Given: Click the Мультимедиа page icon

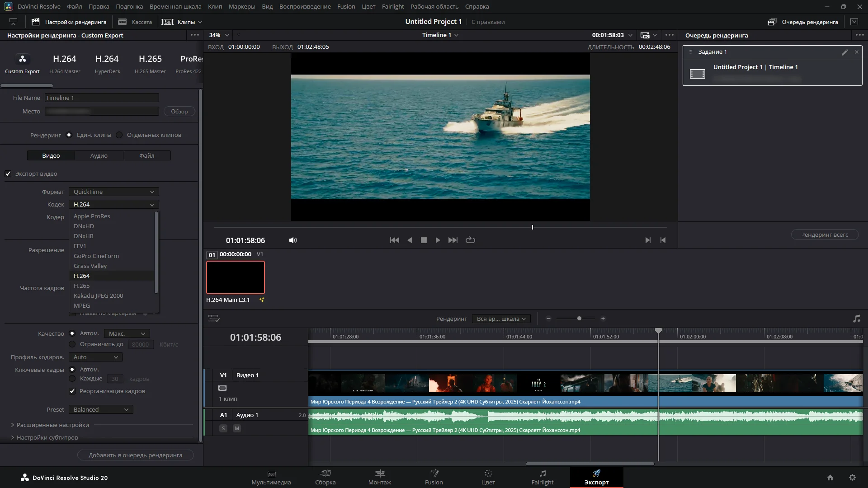Looking at the screenshot, I should 271,474.
